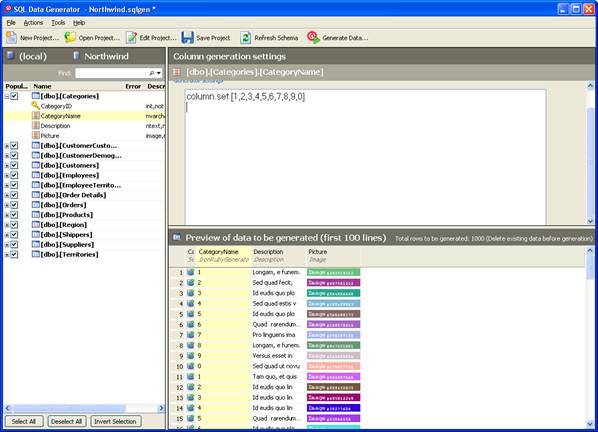The height and width of the screenshot is (432, 598).
Task: Open the Find options dropdown arrow
Action: [159, 73]
